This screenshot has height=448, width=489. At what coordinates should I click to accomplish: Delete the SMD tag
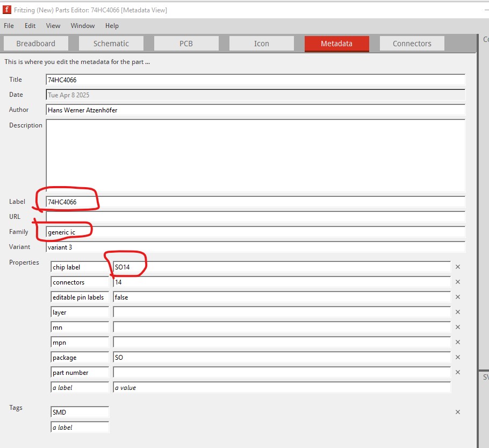(x=457, y=412)
